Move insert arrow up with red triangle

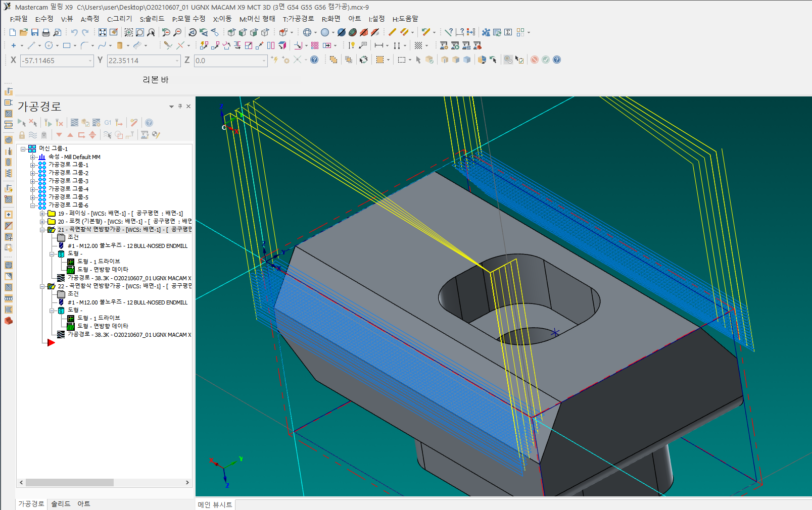pyautogui.click(x=70, y=135)
